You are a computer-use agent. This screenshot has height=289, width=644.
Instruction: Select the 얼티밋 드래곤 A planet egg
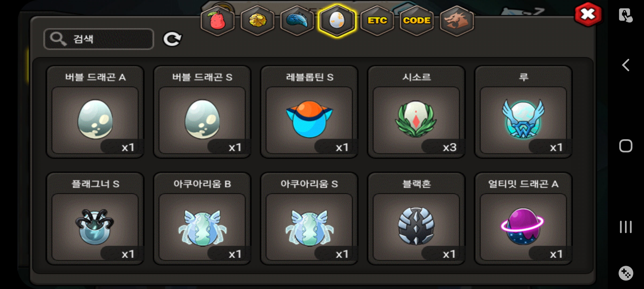pyautogui.click(x=523, y=219)
